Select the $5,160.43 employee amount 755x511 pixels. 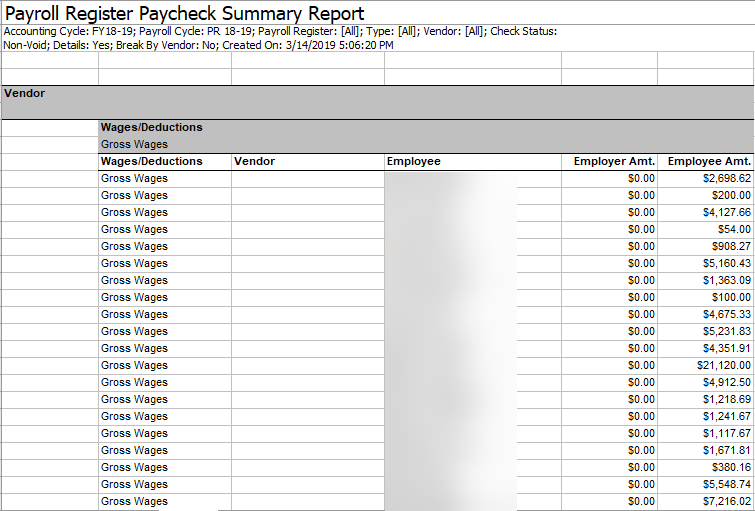point(726,263)
